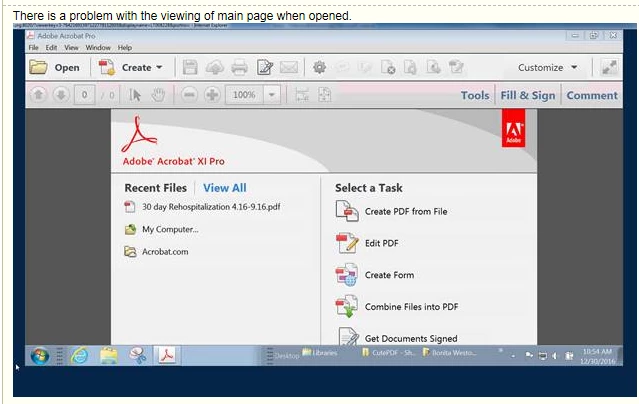Toggle read mode with the expand arrows icon

tap(610, 67)
